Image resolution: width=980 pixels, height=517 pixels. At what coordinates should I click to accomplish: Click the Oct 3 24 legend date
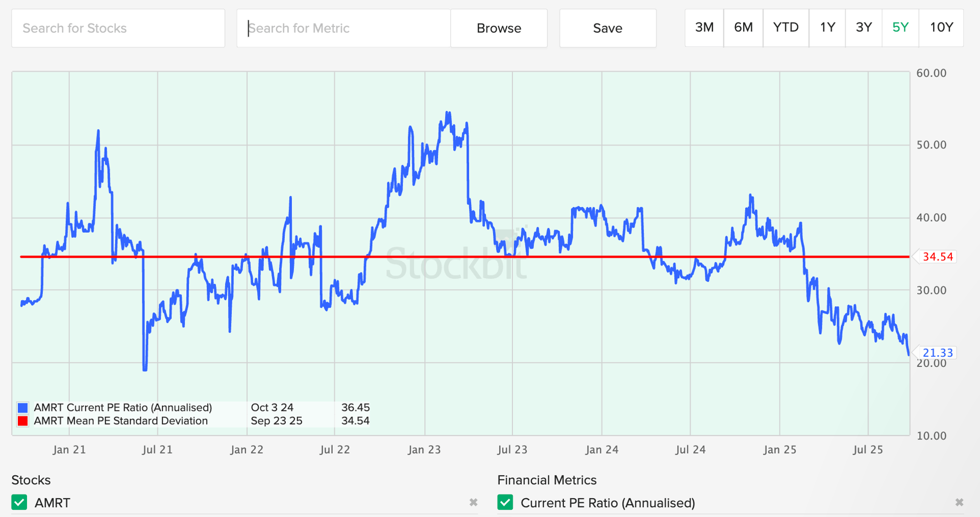tap(272, 408)
